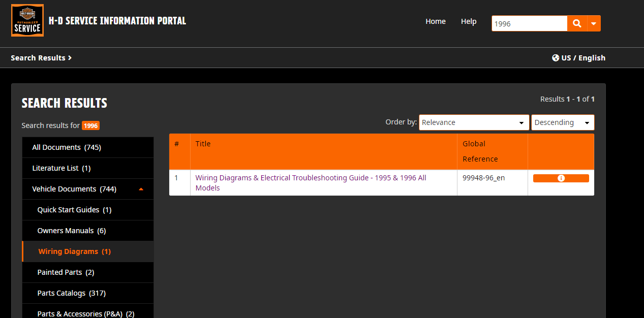Select the Painted Parts category

(x=66, y=272)
